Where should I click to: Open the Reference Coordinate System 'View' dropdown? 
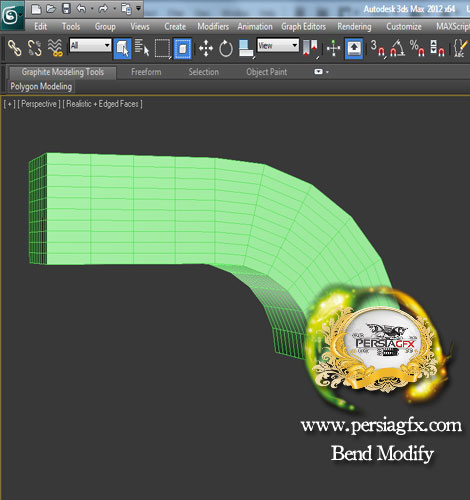point(277,45)
